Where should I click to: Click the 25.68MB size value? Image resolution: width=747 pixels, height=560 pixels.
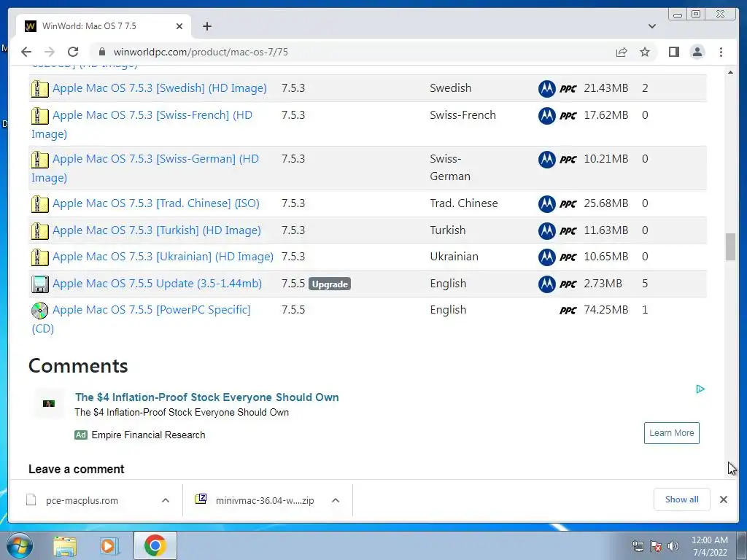tap(606, 203)
